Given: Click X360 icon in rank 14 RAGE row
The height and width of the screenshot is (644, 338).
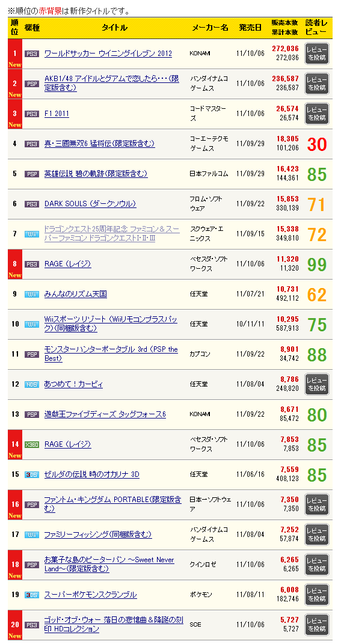Looking at the screenshot, I should point(32,444).
